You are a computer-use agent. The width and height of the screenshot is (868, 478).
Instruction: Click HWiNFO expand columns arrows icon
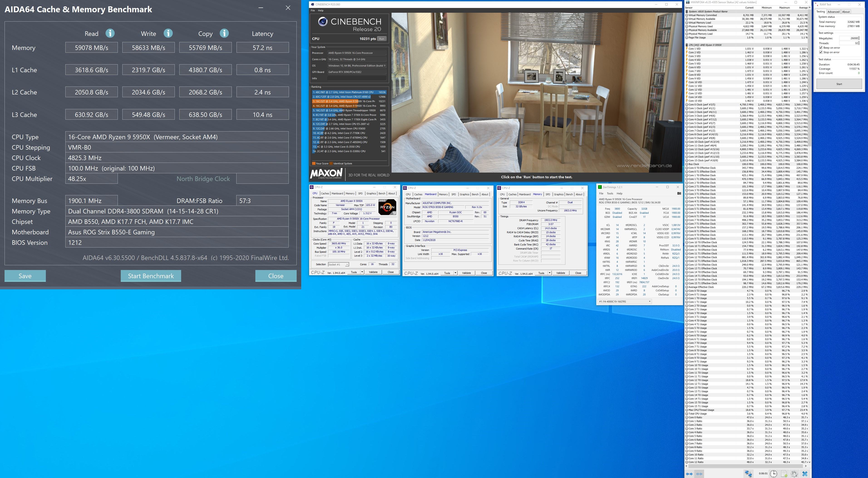pyautogui.click(x=689, y=474)
